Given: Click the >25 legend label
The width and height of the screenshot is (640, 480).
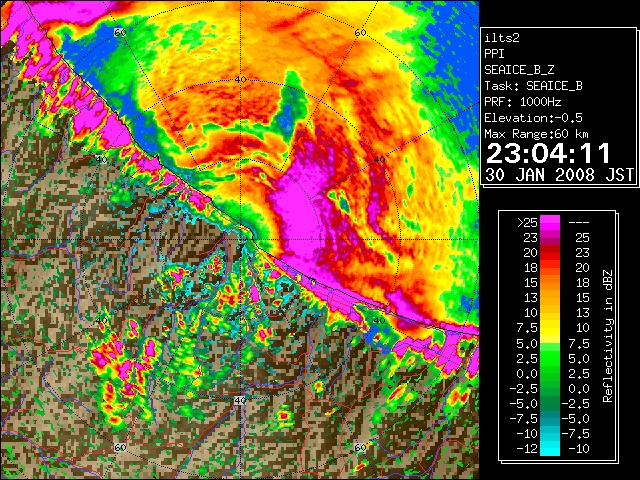Looking at the screenshot, I should [x=527, y=222].
